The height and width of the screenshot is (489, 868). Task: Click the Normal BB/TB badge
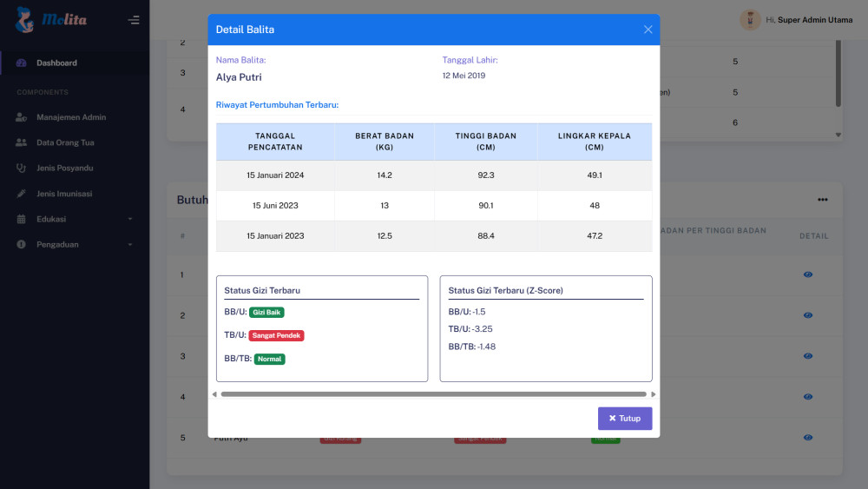[270, 359]
